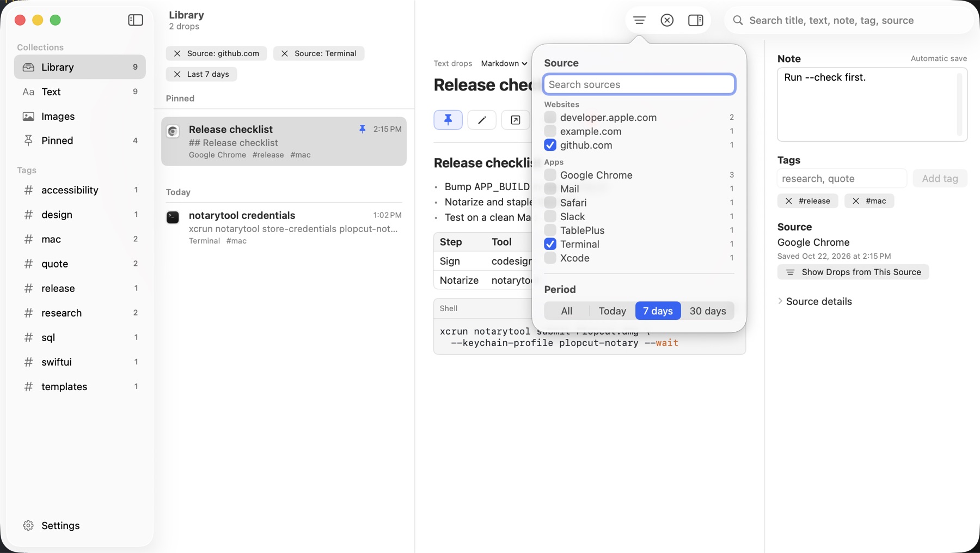980x553 pixels.
Task: Select the Today period segment
Action: coord(612,311)
